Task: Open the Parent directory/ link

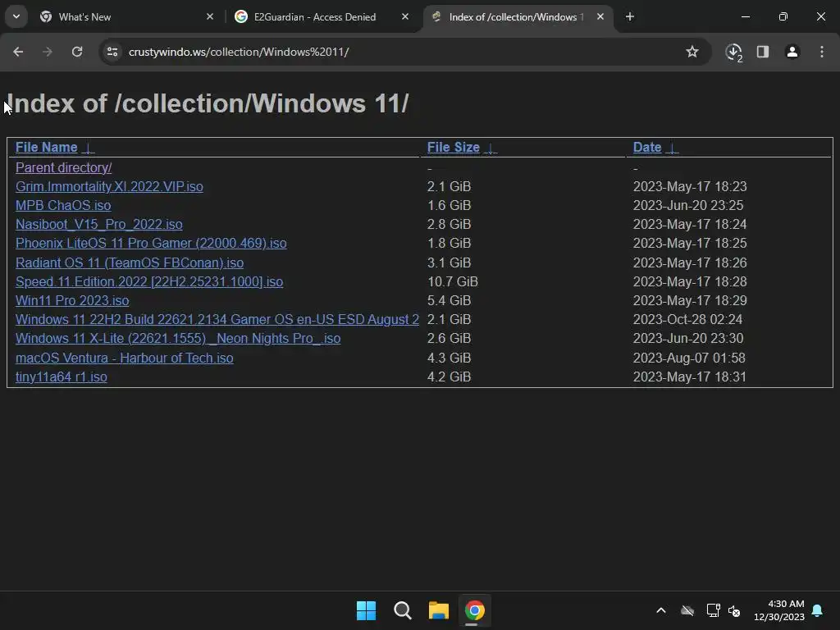Action: point(63,167)
